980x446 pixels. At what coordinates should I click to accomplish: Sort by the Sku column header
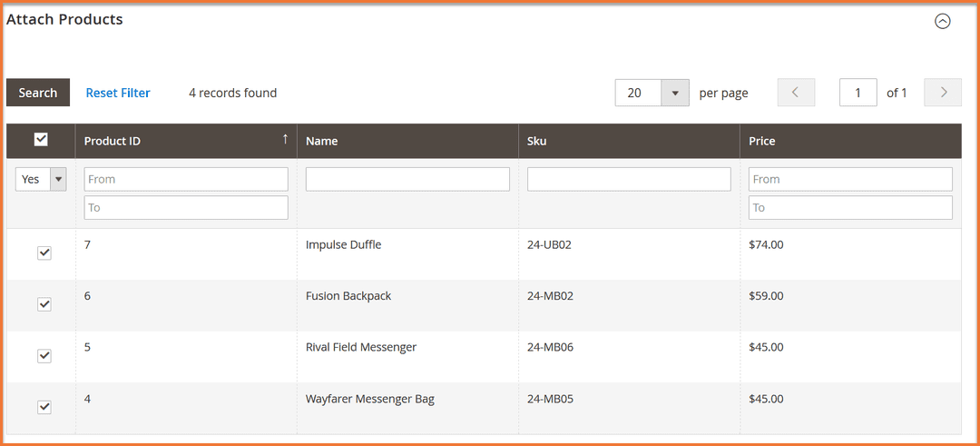click(x=537, y=141)
